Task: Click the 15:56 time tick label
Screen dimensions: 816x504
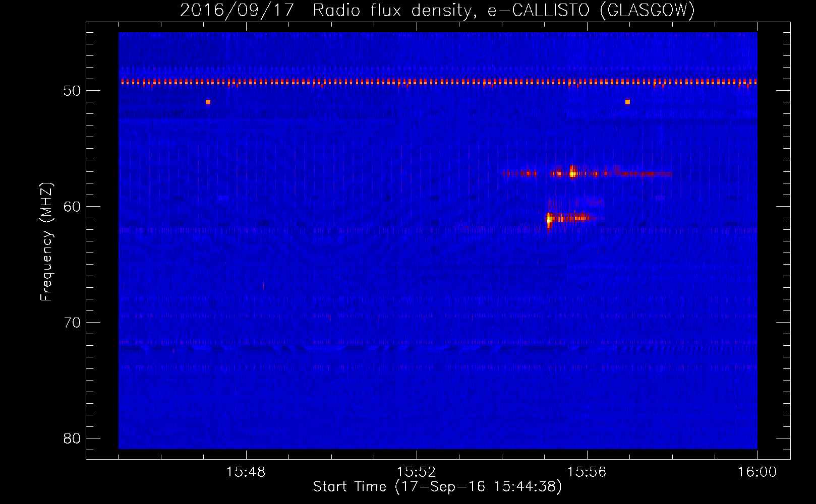Action: click(x=587, y=472)
